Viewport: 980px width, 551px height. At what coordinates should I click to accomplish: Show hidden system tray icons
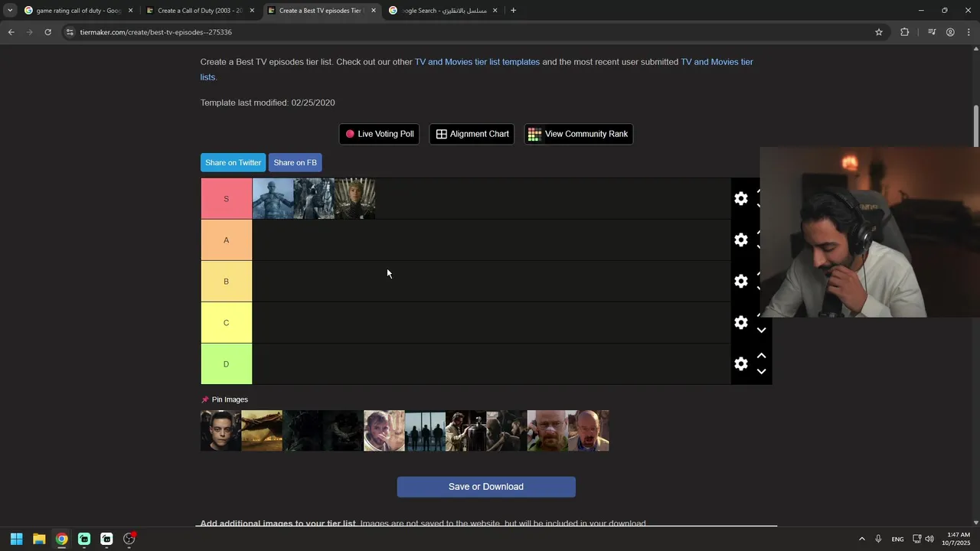click(x=861, y=539)
